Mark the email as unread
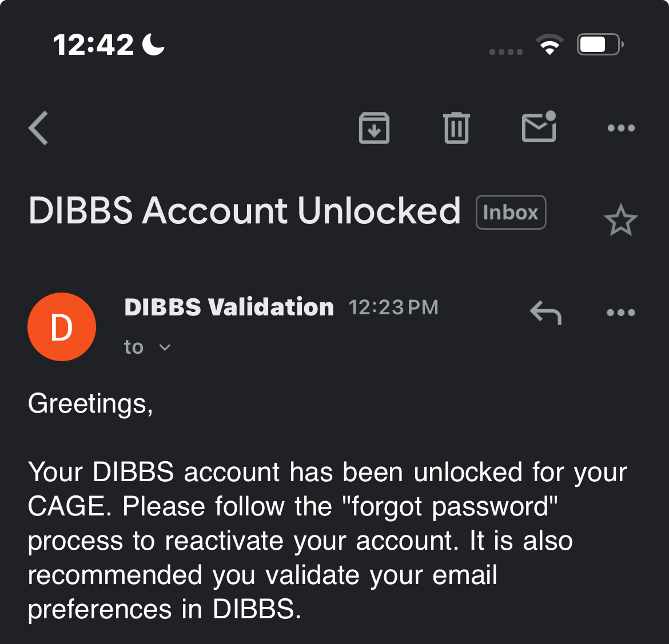This screenshot has height=644, width=669. click(538, 128)
